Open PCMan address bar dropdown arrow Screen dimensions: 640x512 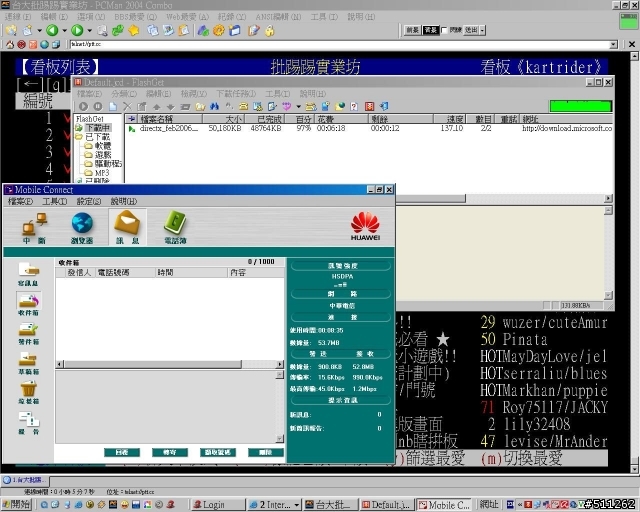613,45
